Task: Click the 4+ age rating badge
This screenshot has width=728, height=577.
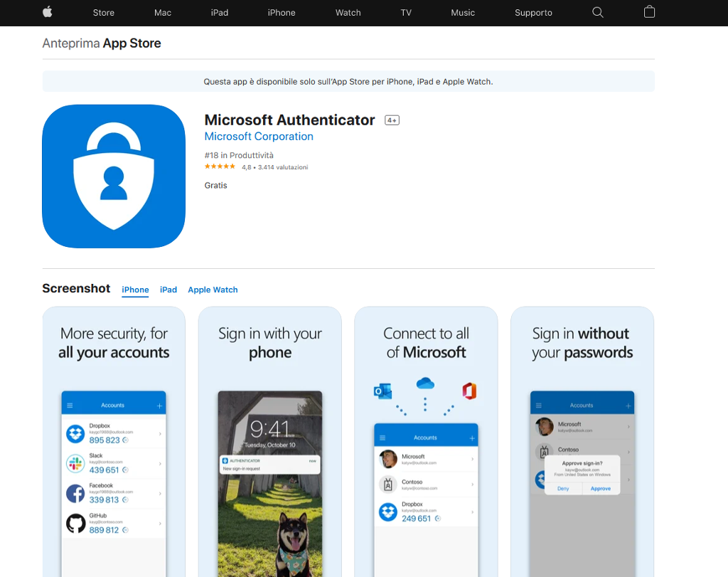Action: tap(392, 120)
